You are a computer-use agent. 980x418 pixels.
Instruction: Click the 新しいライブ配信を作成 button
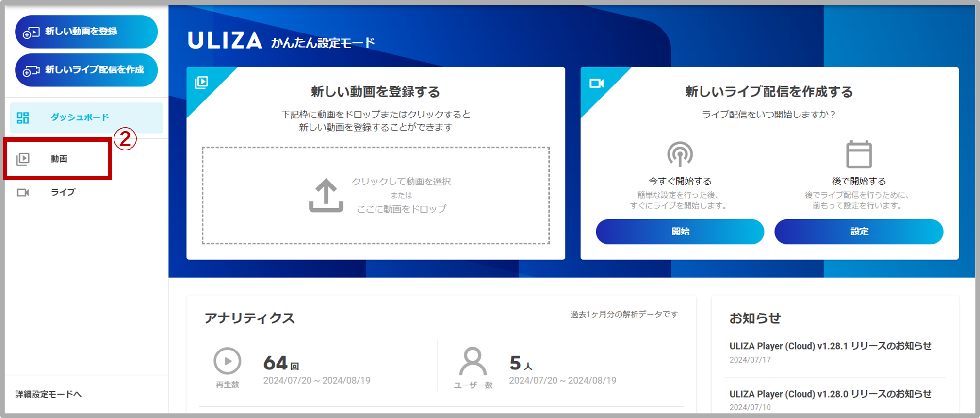click(x=86, y=70)
